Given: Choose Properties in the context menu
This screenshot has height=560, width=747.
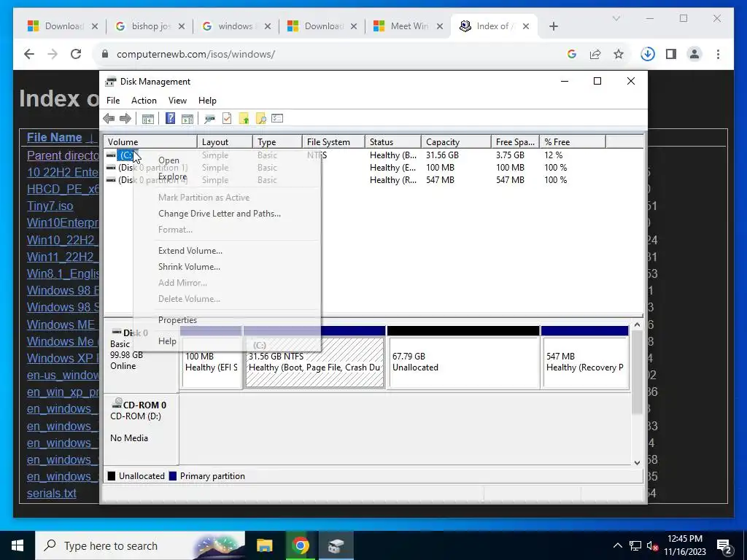Looking at the screenshot, I should [227, 320].
